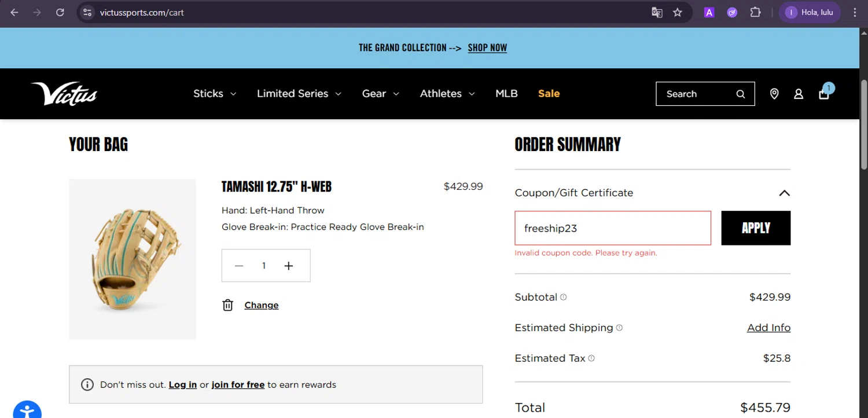Click the browser forward arrow

click(x=37, y=12)
